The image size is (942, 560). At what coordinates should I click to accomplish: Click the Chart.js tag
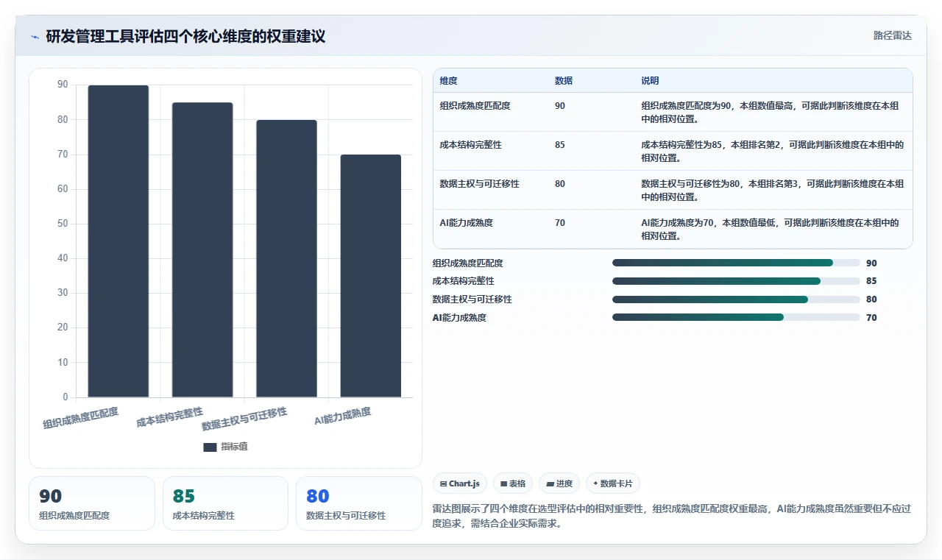tap(460, 483)
